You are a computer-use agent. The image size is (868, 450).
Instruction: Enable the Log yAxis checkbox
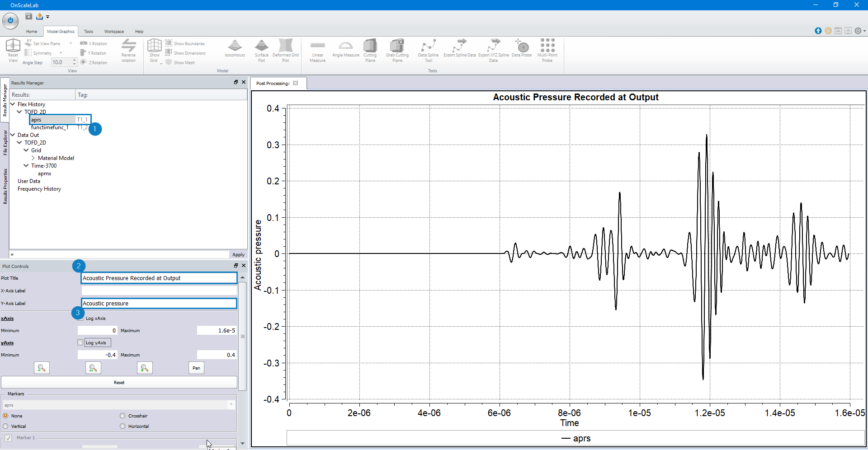[80, 342]
